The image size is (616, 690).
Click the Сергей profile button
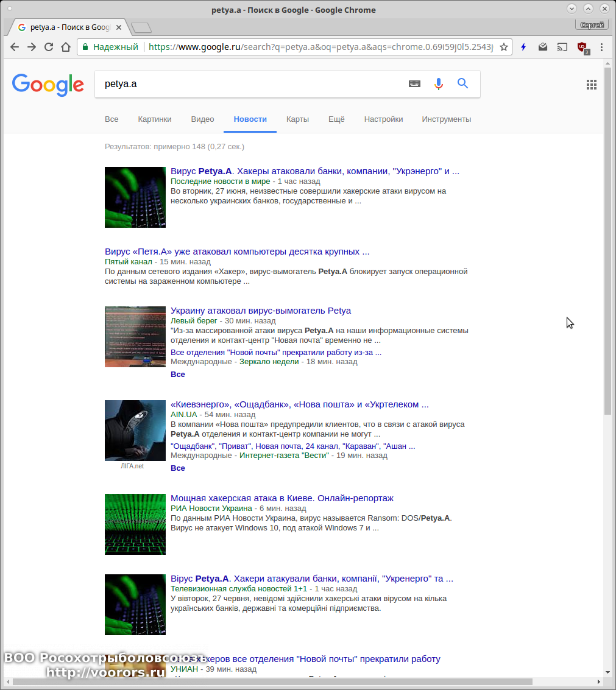pos(592,25)
